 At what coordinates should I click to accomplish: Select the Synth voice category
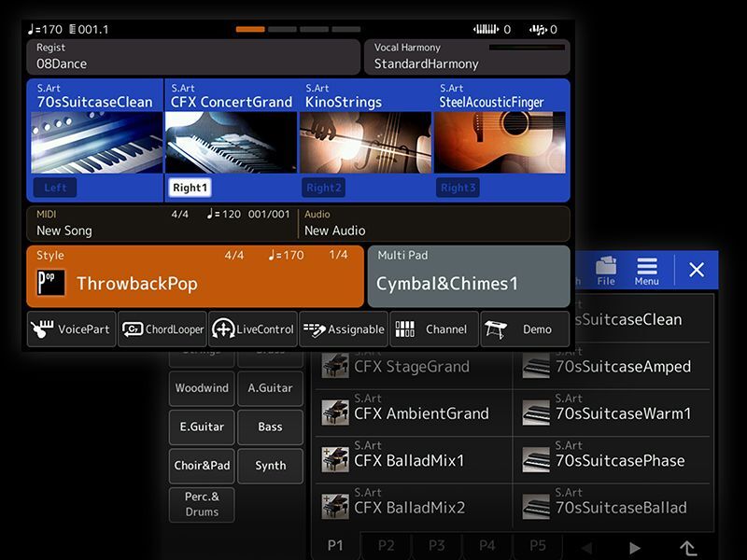click(x=270, y=465)
